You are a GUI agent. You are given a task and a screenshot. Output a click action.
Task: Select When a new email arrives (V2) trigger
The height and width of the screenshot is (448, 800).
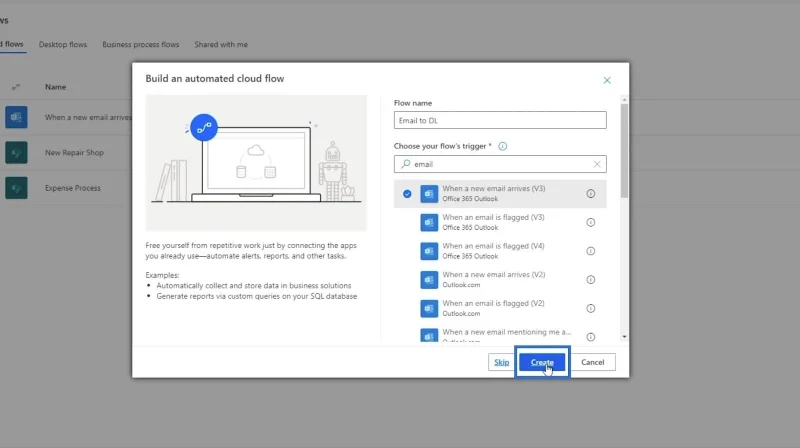point(500,280)
